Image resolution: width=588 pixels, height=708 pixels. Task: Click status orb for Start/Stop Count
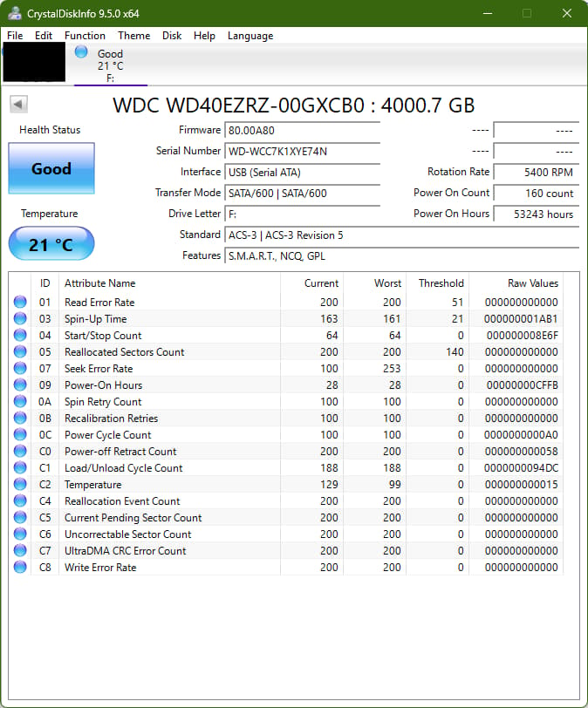20,335
